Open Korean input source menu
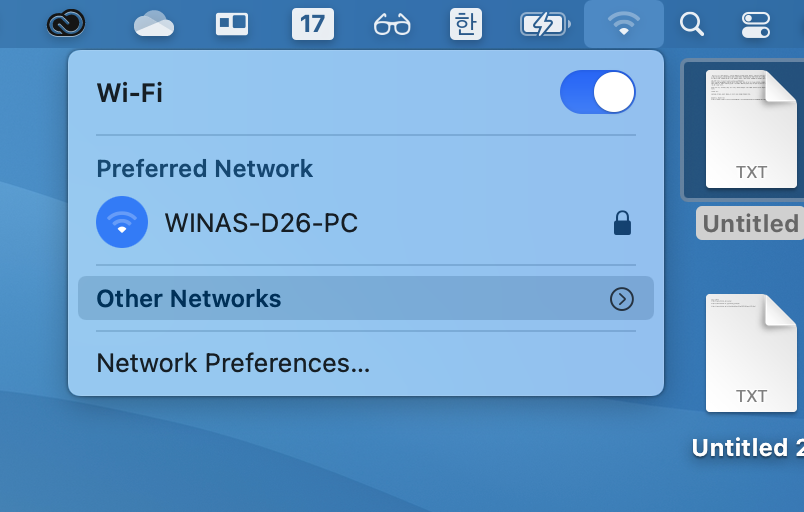The height and width of the screenshot is (512, 804). (x=466, y=24)
